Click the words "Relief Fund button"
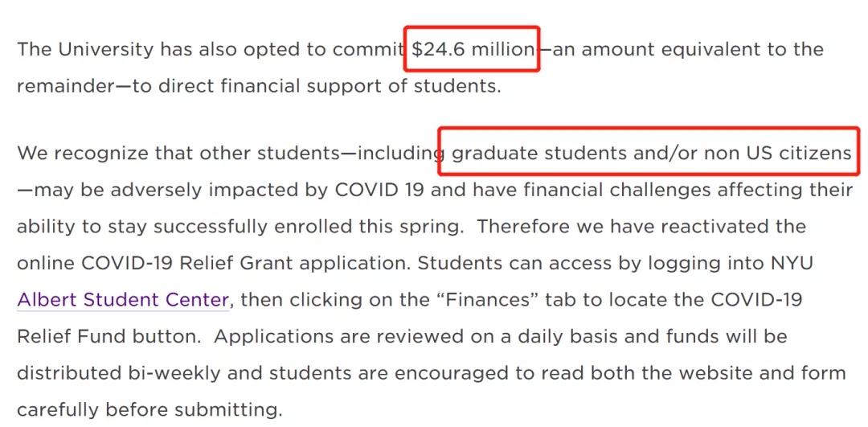The image size is (868, 427). [x=109, y=336]
